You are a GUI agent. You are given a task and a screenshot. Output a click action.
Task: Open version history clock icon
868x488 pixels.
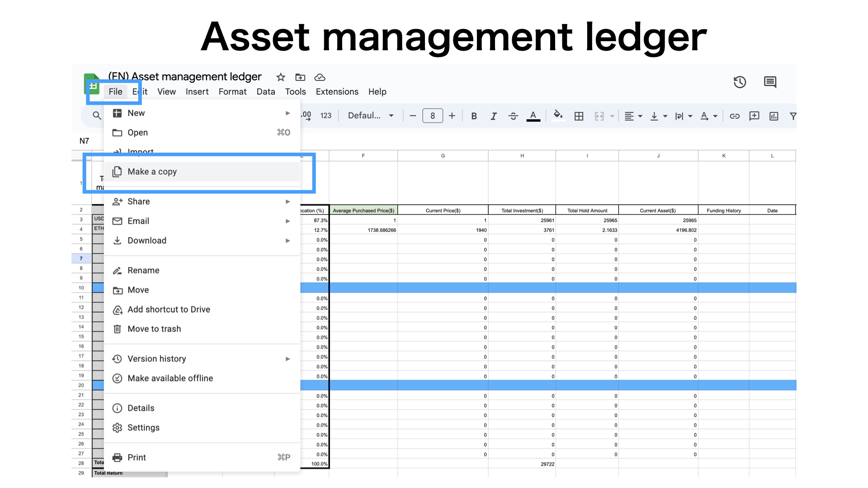740,82
